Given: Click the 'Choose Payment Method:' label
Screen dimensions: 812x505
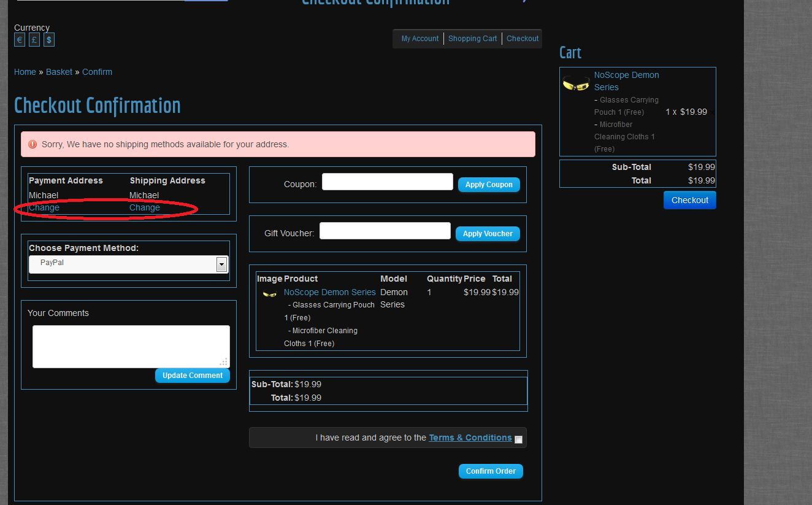Looking at the screenshot, I should [83, 248].
